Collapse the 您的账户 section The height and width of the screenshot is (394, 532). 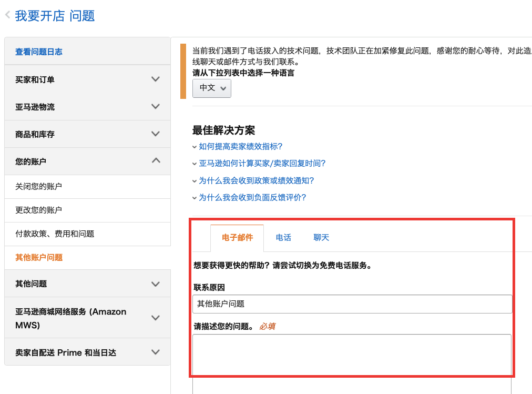87,161
